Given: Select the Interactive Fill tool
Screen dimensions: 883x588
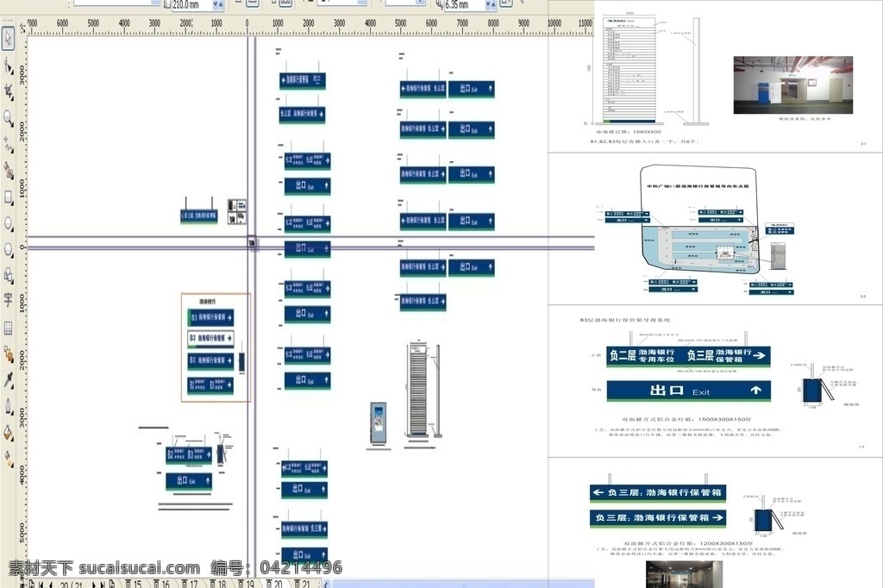Looking at the screenshot, I should (8, 459).
